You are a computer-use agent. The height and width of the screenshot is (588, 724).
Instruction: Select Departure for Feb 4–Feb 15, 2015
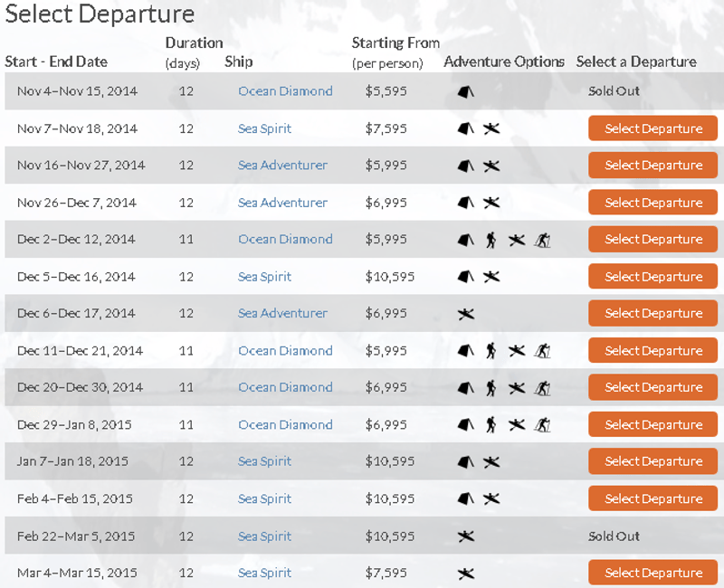[x=653, y=498]
